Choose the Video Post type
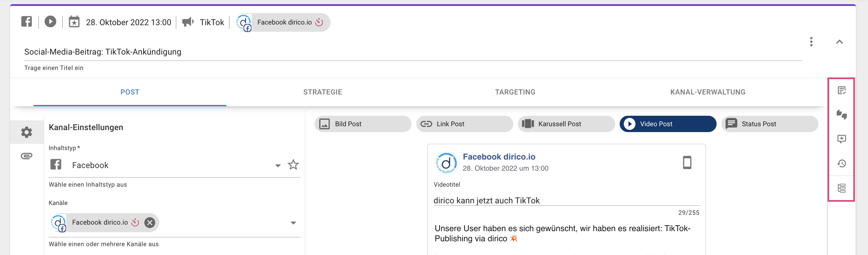 pos(668,124)
